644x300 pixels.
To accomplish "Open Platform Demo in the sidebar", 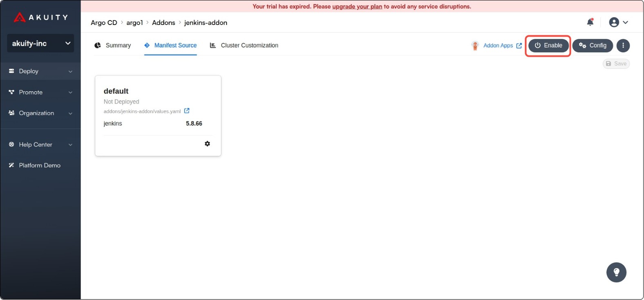I will coord(40,165).
